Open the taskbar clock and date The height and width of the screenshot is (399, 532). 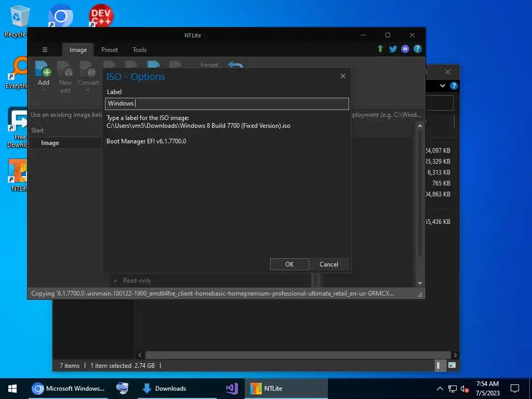pyautogui.click(x=487, y=389)
